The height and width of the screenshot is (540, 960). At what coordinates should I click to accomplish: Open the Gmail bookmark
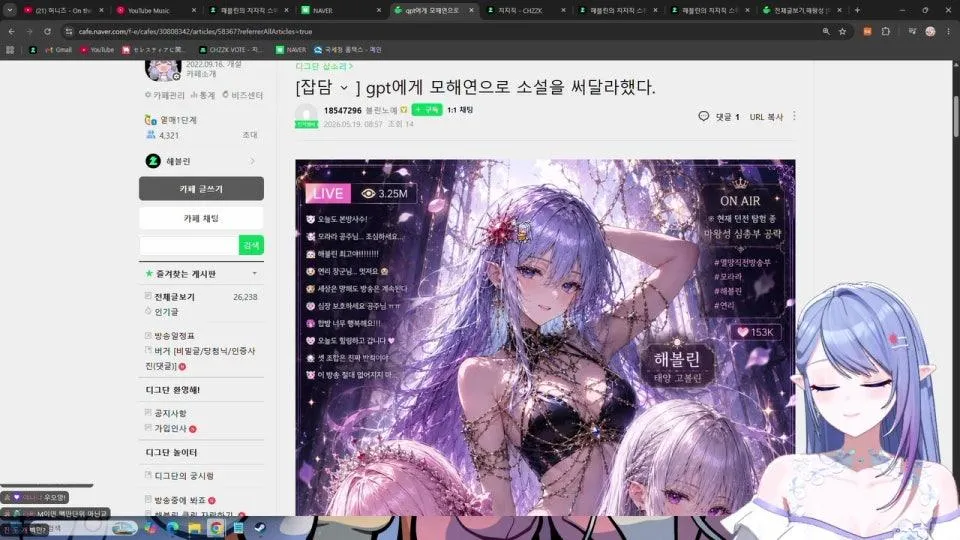coord(59,50)
